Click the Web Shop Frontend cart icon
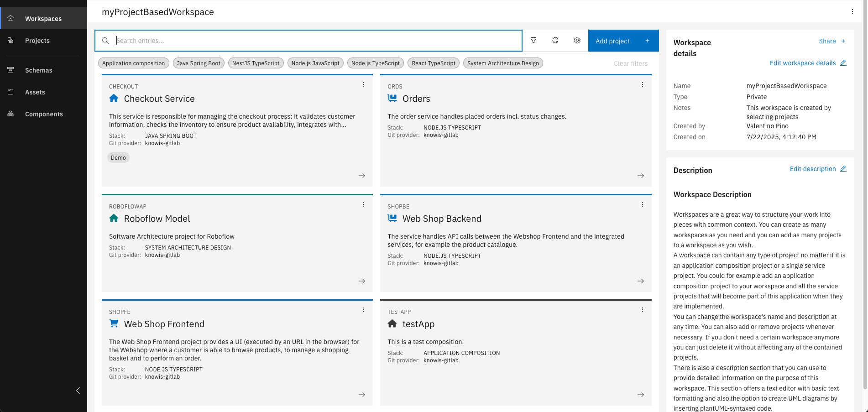 click(x=114, y=324)
